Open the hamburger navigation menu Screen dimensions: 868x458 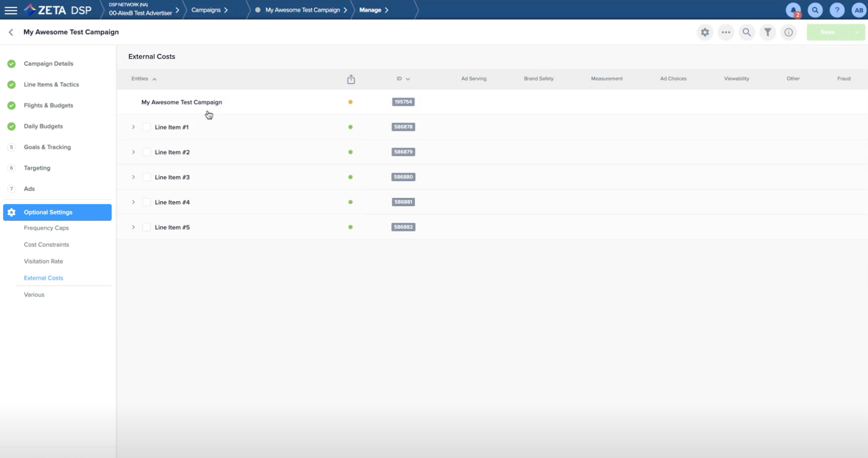pos(10,10)
